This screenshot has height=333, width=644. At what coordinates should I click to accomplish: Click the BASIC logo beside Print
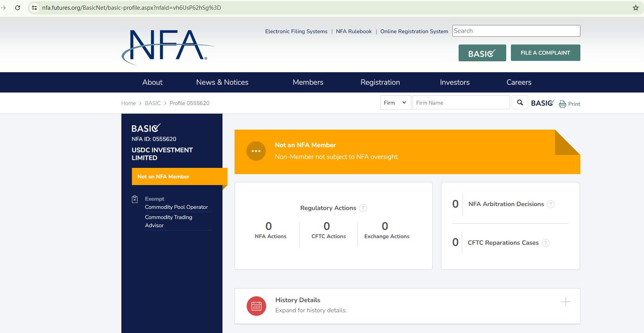pyautogui.click(x=543, y=103)
